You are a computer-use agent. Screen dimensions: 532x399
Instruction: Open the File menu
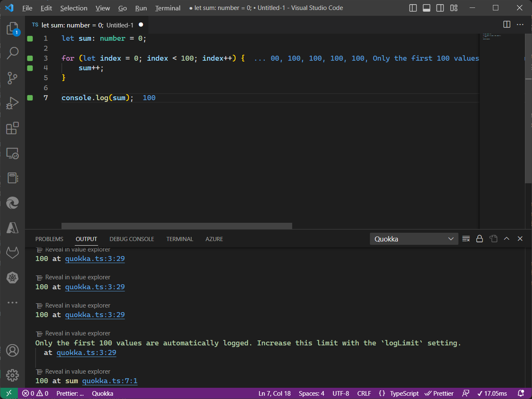click(x=27, y=8)
